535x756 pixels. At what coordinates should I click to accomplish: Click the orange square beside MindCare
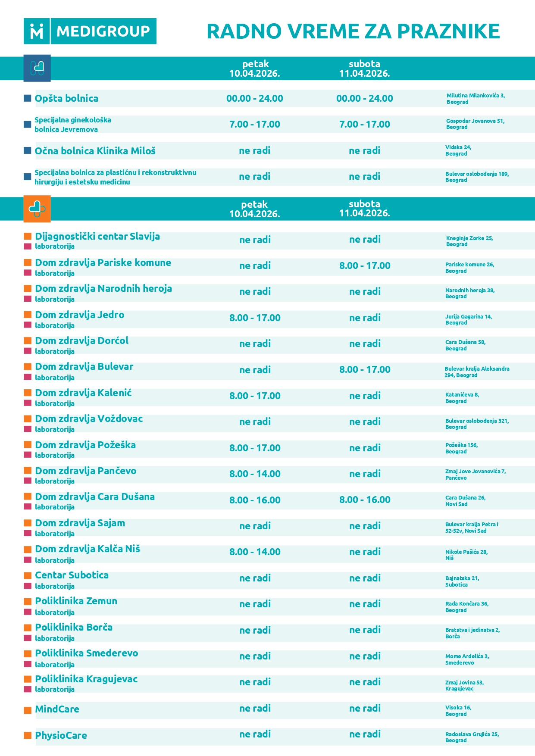pyautogui.click(x=28, y=710)
